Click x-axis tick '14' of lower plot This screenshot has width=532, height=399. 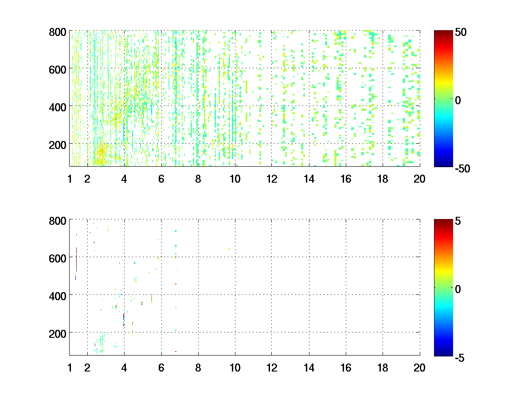pos(309,368)
